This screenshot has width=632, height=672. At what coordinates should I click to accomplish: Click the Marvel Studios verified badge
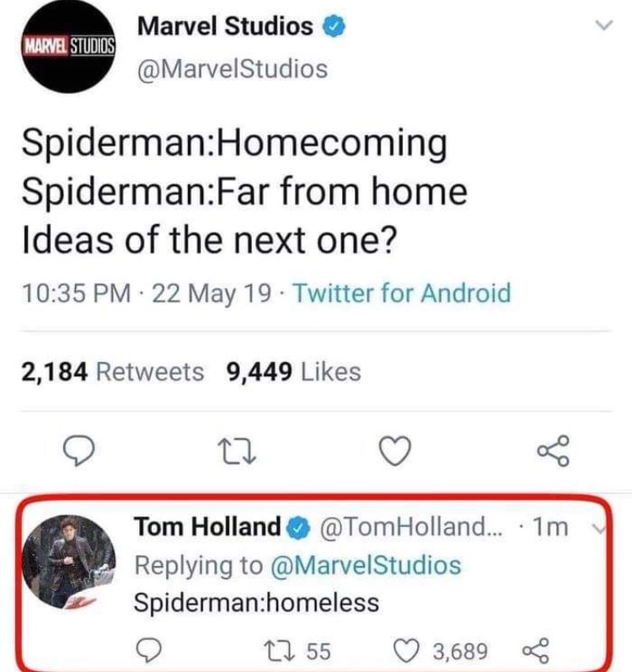(x=334, y=28)
